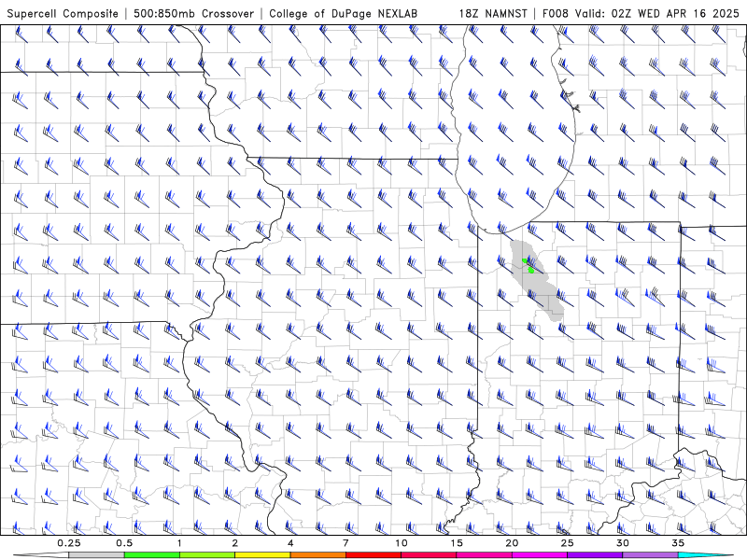Click the 0.5 colorbar label
Image resolution: width=747 pixels, height=560 pixels.
124,543
